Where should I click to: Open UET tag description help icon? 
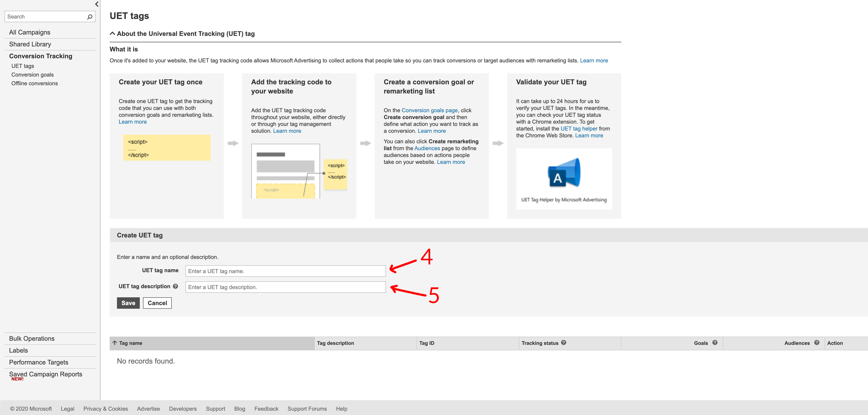pyautogui.click(x=175, y=286)
